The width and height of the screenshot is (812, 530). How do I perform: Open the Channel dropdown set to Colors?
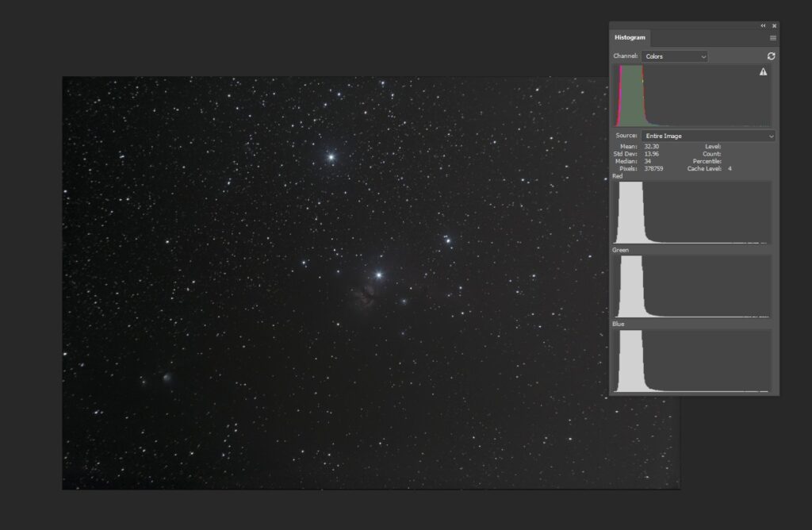click(x=674, y=56)
